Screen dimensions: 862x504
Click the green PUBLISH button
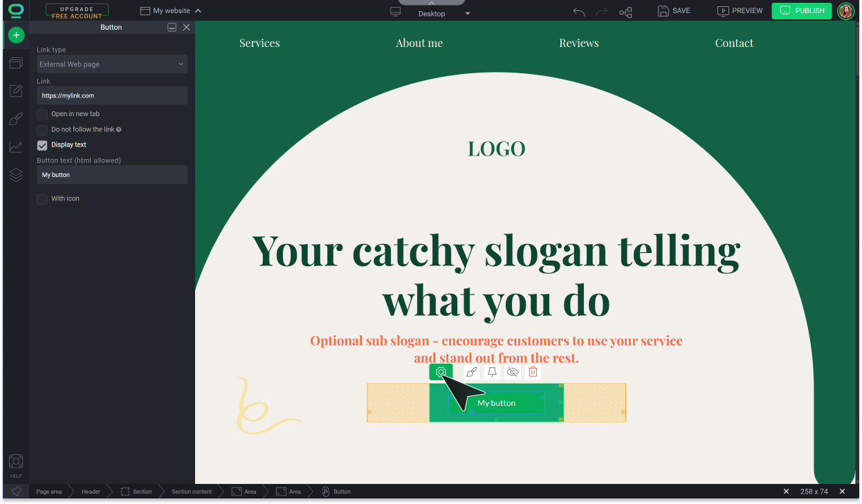point(802,11)
